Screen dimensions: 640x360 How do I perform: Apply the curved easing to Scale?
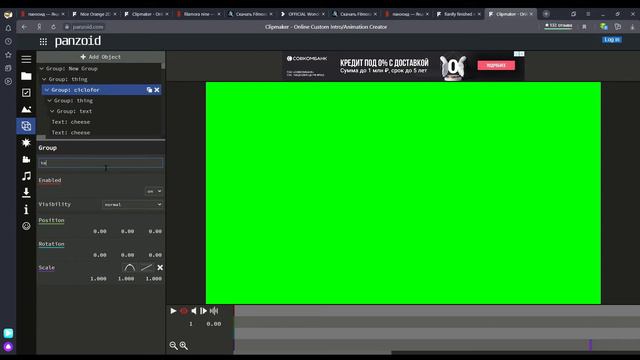coord(129,268)
